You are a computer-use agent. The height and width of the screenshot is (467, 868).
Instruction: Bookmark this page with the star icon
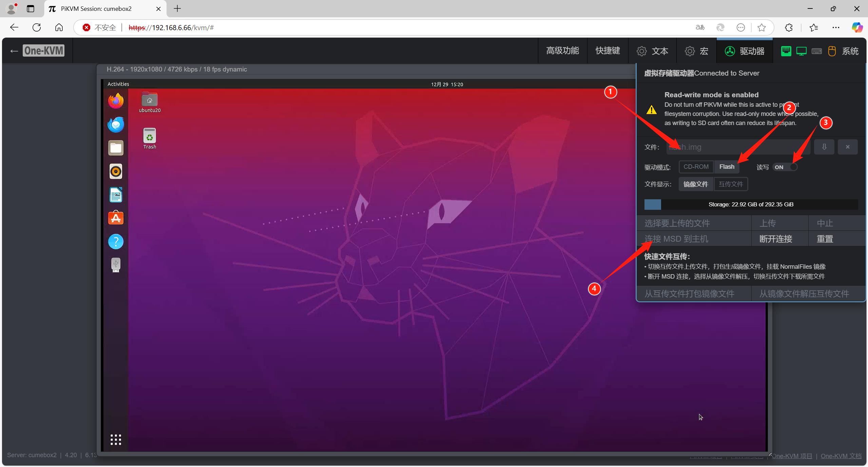click(x=761, y=27)
